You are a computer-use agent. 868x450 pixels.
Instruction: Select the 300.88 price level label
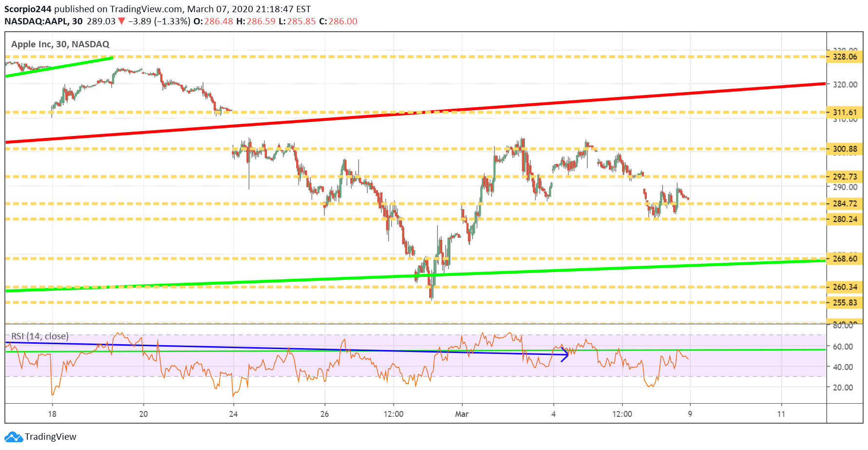pyautogui.click(x=845, y=149)
